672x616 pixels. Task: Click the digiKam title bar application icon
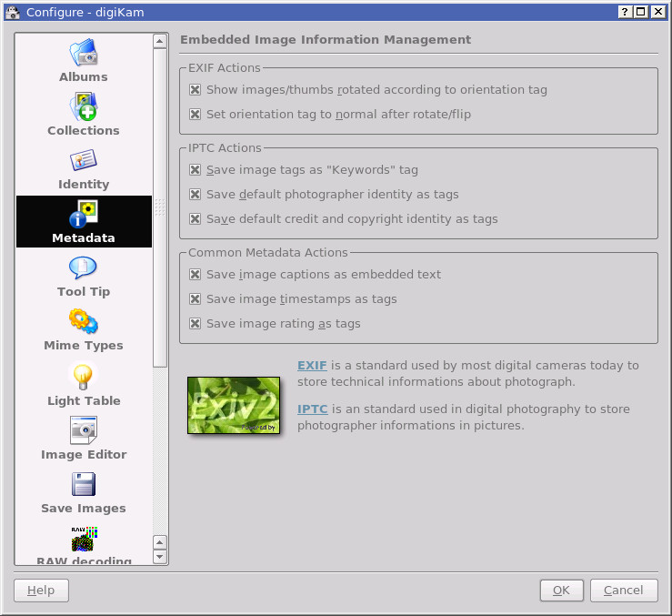click(13, 12)
